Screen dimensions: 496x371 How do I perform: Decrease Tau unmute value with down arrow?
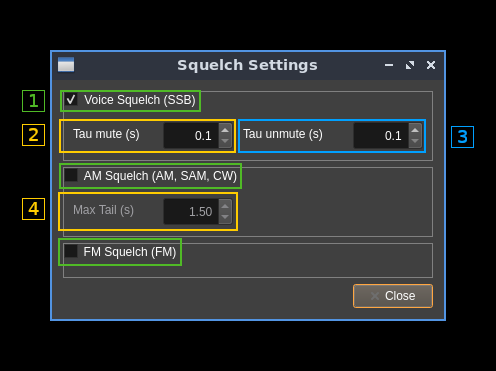(415, 141)
